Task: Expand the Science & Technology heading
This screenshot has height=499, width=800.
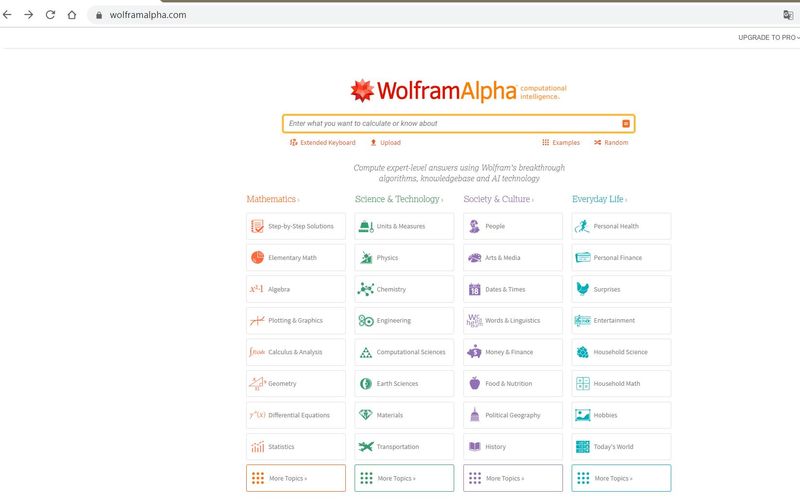Action: (x=398, y=199)
